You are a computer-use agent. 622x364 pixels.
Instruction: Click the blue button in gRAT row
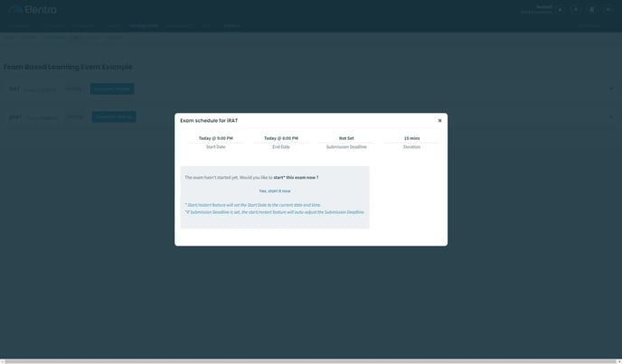coord(114,117)
